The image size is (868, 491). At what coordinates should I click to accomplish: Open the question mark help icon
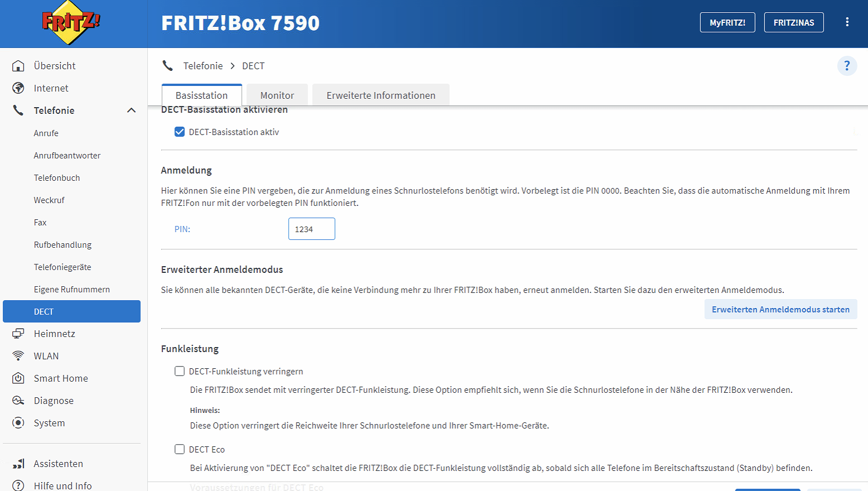point(847,66)
